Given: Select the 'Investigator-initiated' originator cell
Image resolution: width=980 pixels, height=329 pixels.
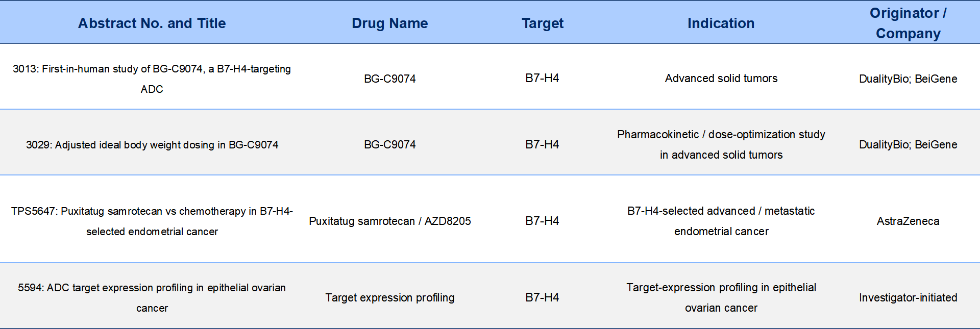Looking at the screenshot, I should click(908, 297).
